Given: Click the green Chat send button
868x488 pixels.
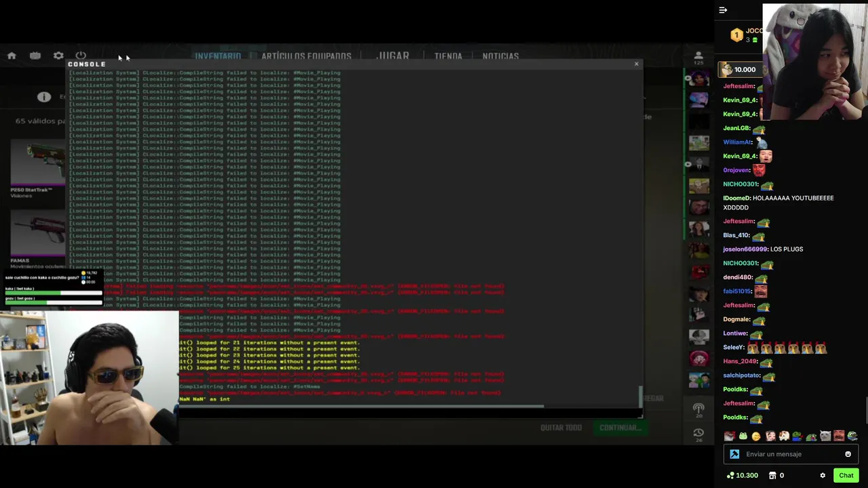Looking at the screenshot, I should pos(846,475).
